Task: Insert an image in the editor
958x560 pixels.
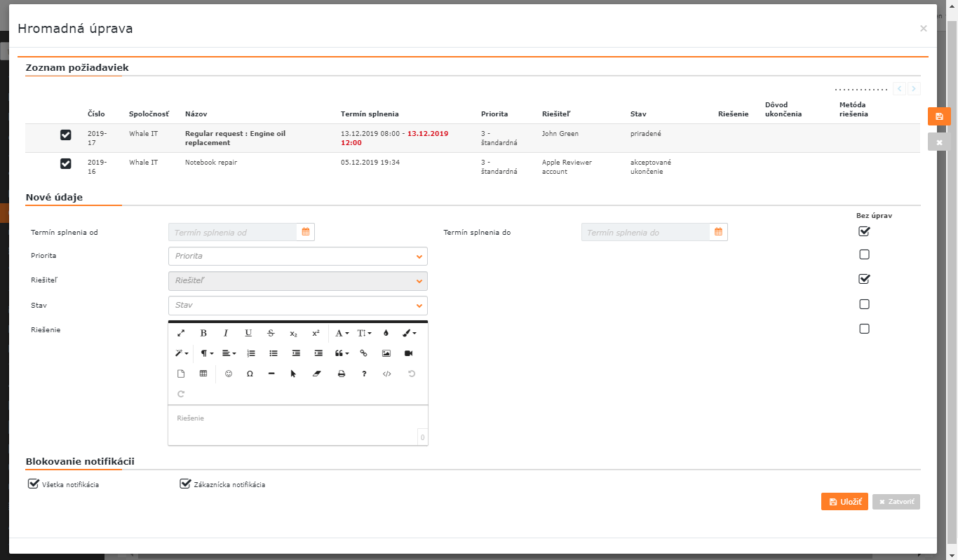Action: click(x=386, y=354)
